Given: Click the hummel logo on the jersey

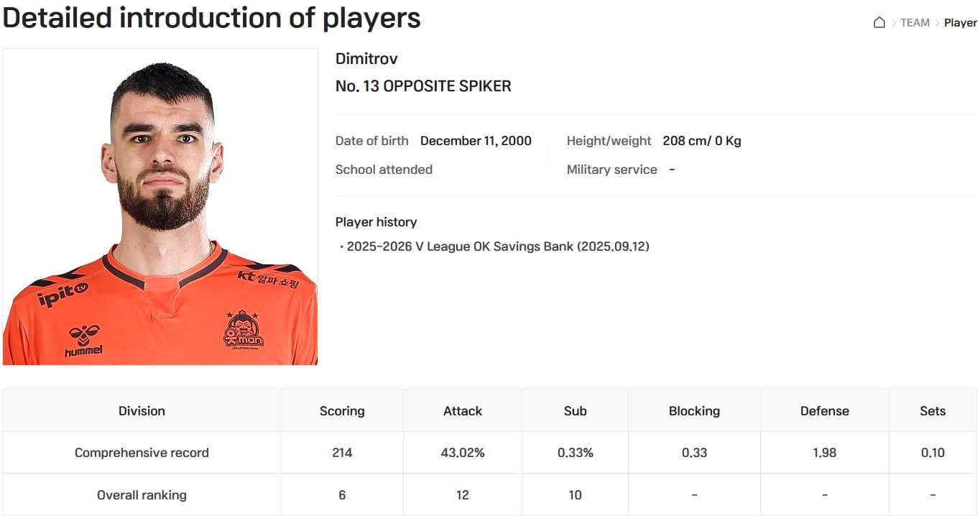Looking at the screenshot, I should pos(83,341).
